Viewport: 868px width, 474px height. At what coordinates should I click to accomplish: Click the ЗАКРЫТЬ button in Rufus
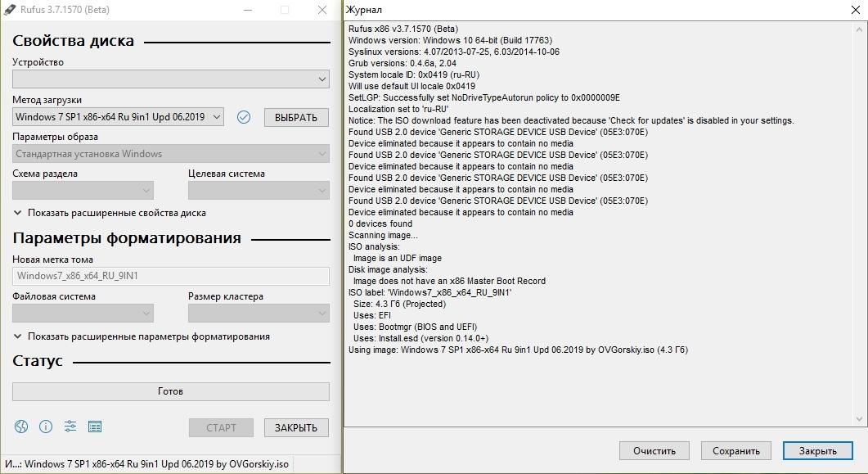click(x=296, y=427)
